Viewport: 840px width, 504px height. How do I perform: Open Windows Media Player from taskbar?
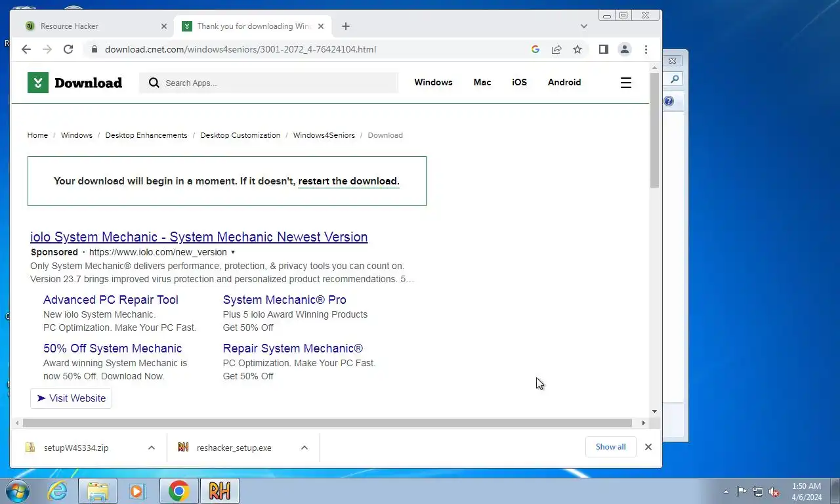pyautogui.click(x=138, y=491)
